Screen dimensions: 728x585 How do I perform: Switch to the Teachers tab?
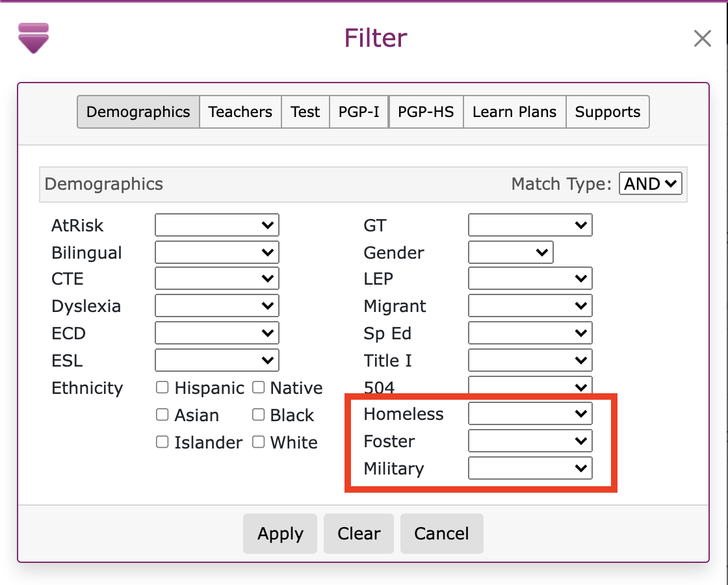[240, 112]
